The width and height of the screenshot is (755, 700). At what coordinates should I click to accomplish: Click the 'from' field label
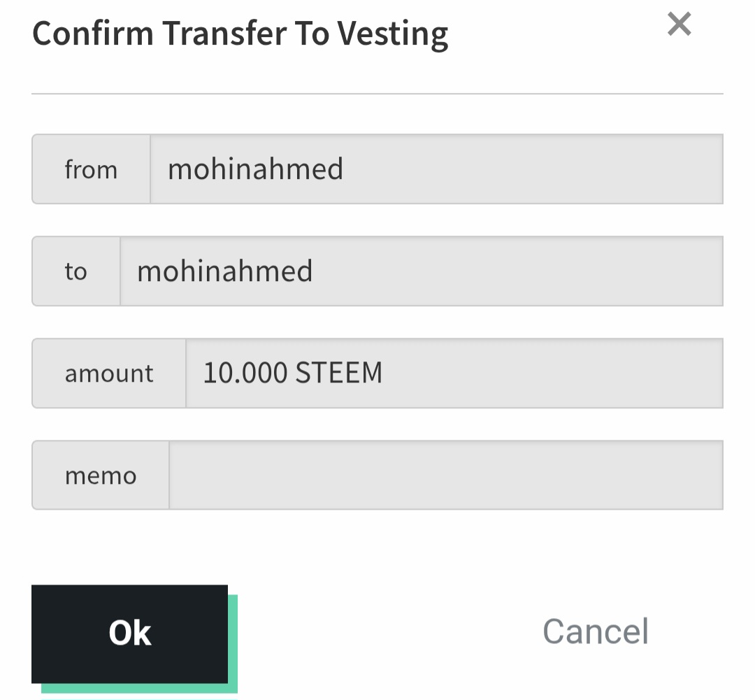(91, 170)
